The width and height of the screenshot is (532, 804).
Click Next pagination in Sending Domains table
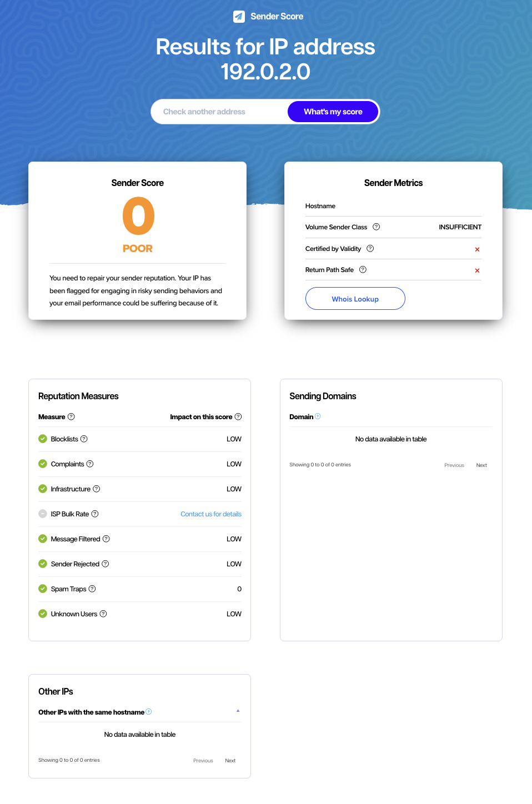coord(481,465)
